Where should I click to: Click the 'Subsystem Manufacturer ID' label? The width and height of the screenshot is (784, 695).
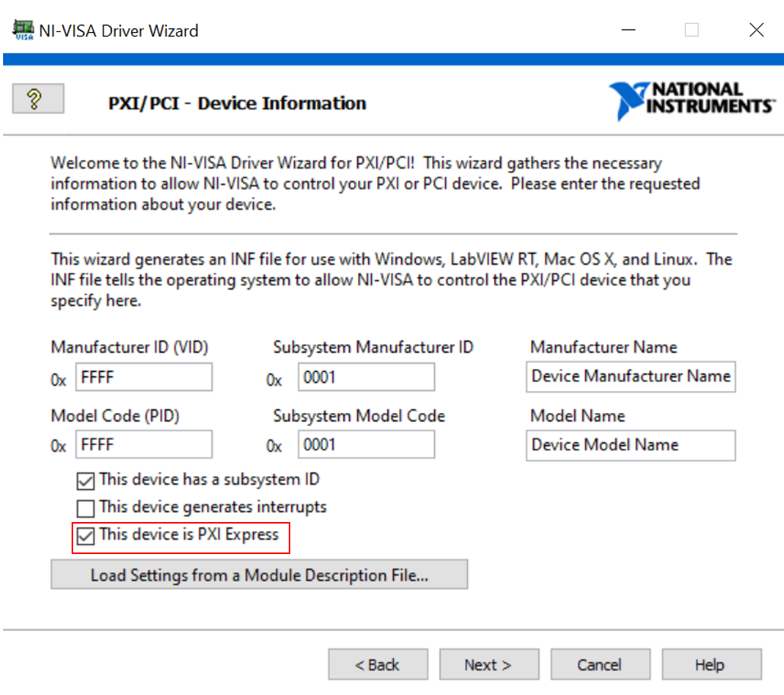click(x=373, y=347)
